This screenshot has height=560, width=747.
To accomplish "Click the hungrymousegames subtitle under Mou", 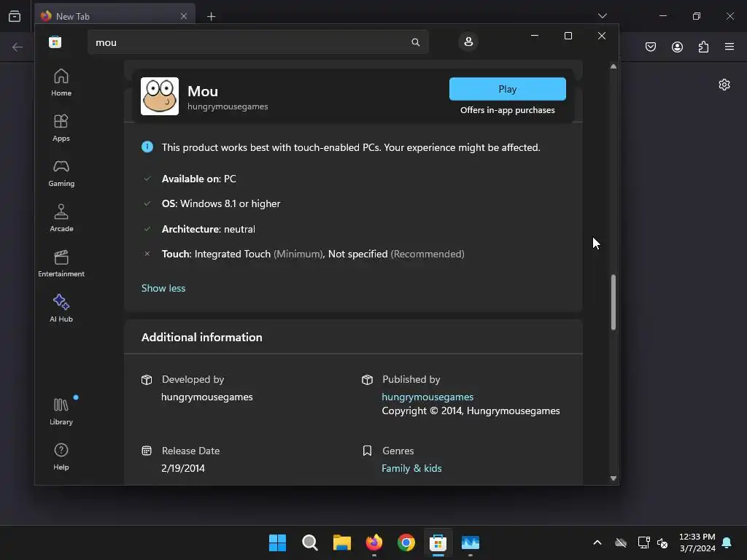I will (x=228, y=106).
